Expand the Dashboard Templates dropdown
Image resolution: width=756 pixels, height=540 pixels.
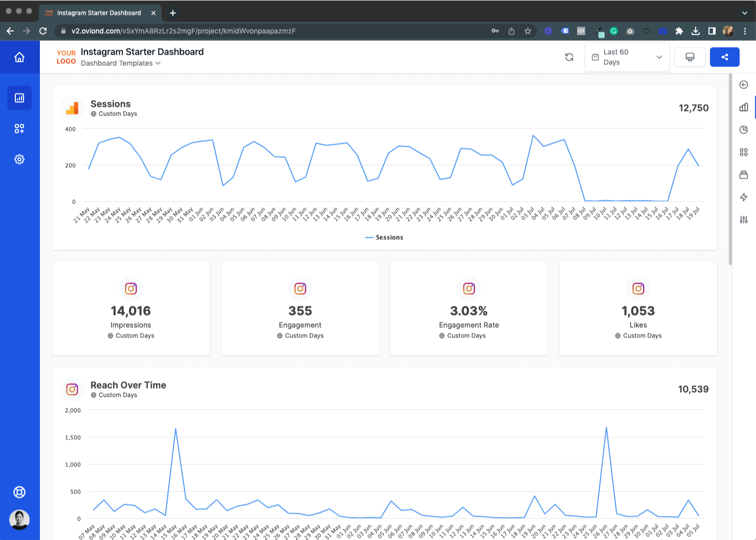point(121,63)
